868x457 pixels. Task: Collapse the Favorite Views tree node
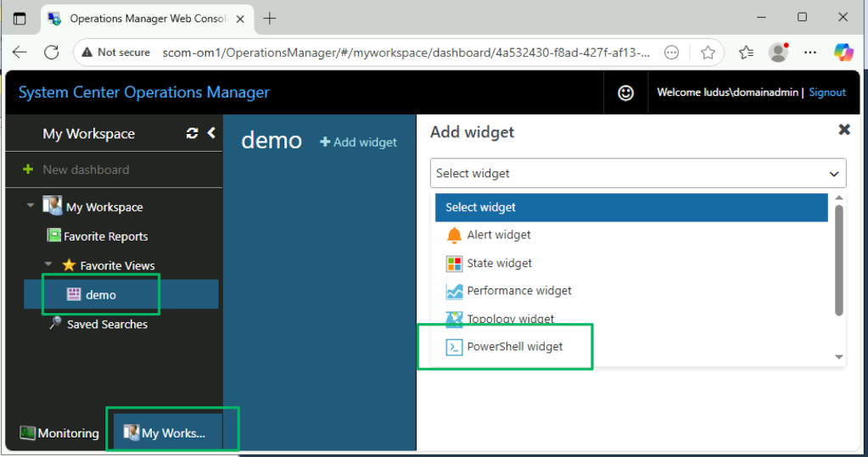(48, 265)
